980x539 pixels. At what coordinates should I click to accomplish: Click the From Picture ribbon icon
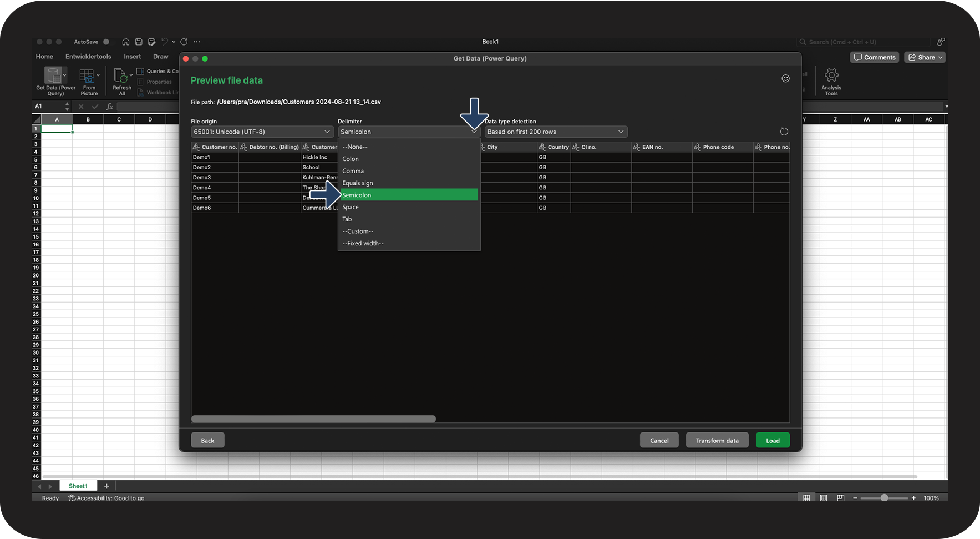tap(87, 76)
